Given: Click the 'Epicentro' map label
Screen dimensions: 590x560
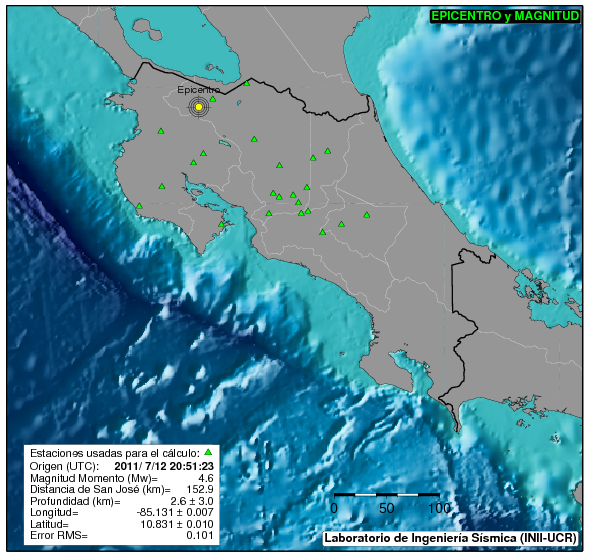Looking at the screenshot, I should (x=199, y=90).
